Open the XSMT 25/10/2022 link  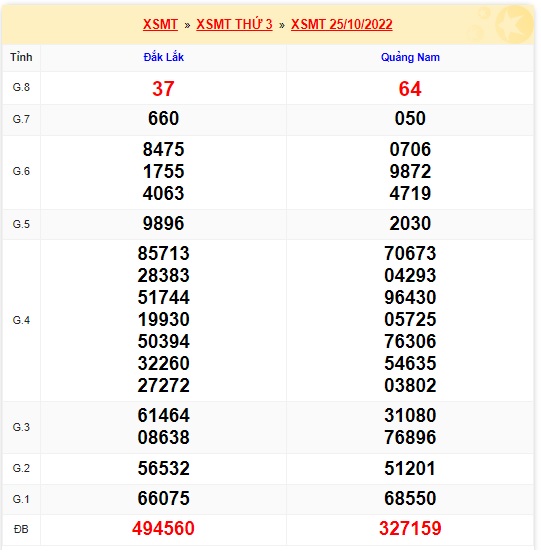[x=342, y=24]
